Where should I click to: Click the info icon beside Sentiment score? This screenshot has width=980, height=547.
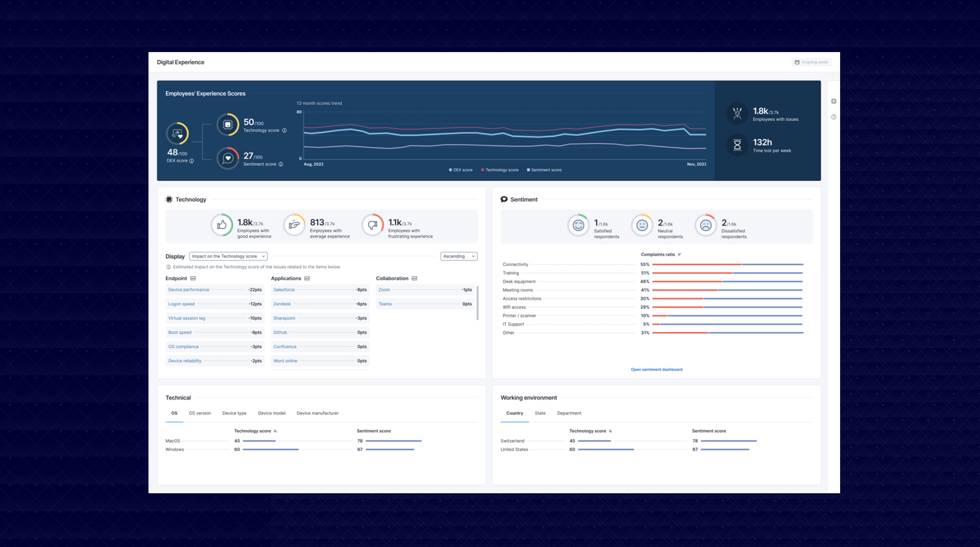click(281, 164)
